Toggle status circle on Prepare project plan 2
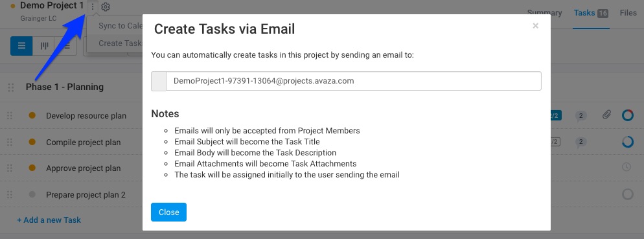The height and width of the screenshot is (239, 644). tap(628, 194)
